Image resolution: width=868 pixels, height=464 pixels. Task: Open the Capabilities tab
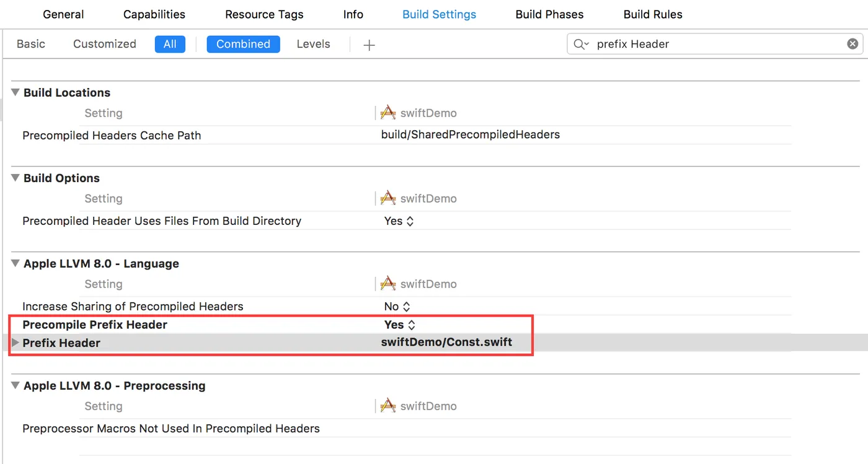point(154,14)
